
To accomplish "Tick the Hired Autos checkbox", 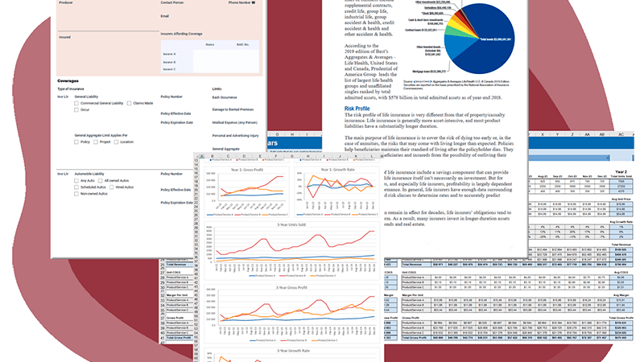I will [111, 187].
